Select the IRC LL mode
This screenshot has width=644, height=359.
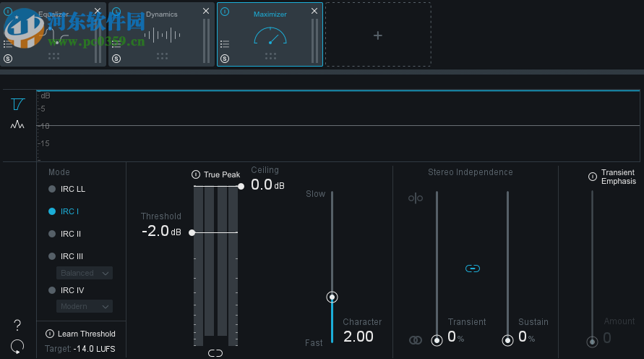(x=67, y=189)
